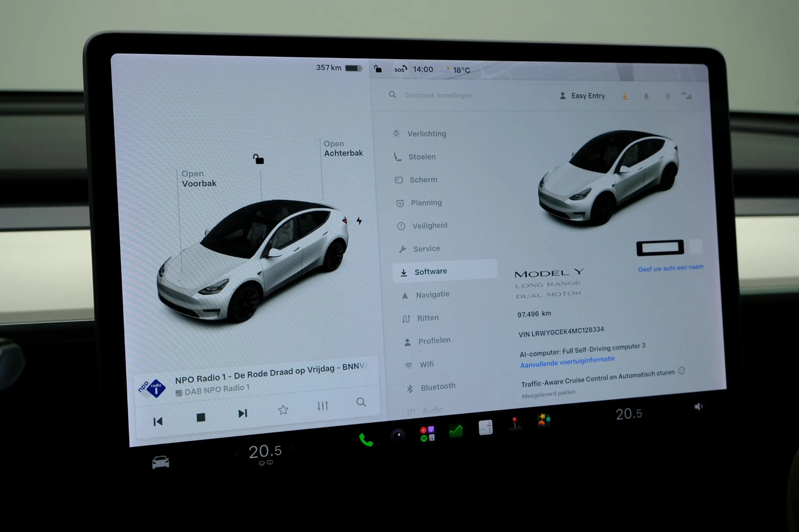Tap the battery icon beside 357 km
This screenshot has height=532, width=799.
coord(354,69)
